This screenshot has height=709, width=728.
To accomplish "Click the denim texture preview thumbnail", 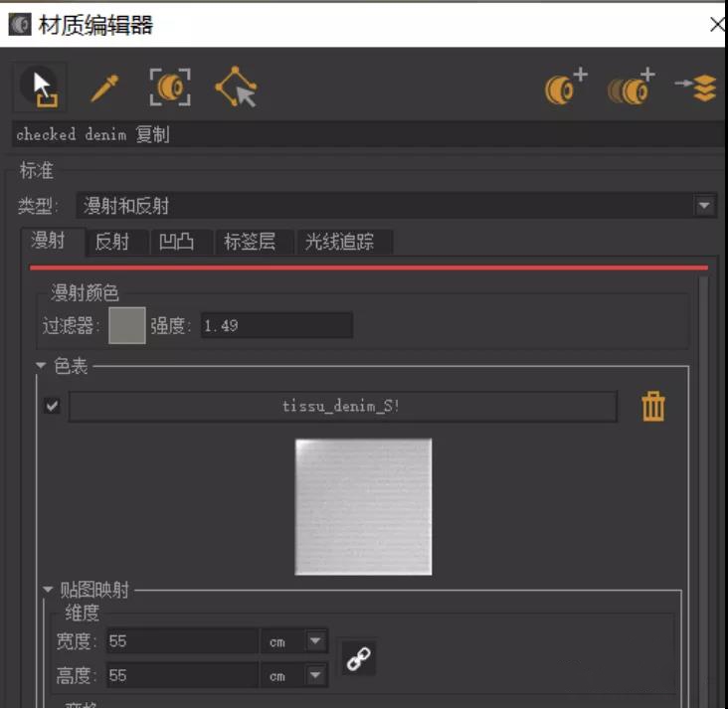I will (364, 507).
